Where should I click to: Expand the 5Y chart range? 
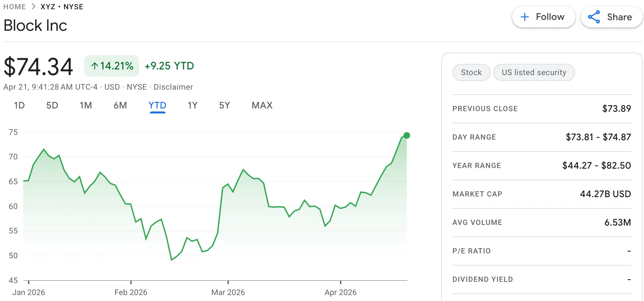[x=224, y=105]
